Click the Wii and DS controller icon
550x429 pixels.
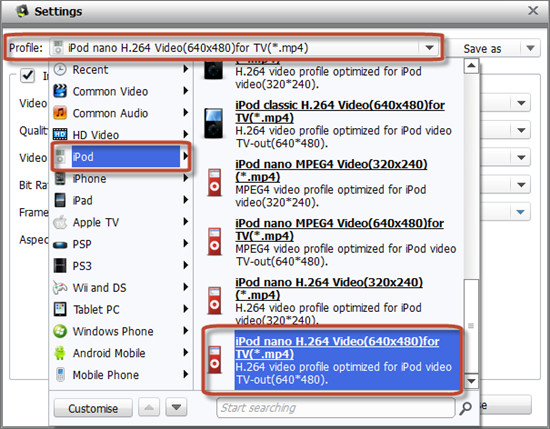tap(60, 288)
